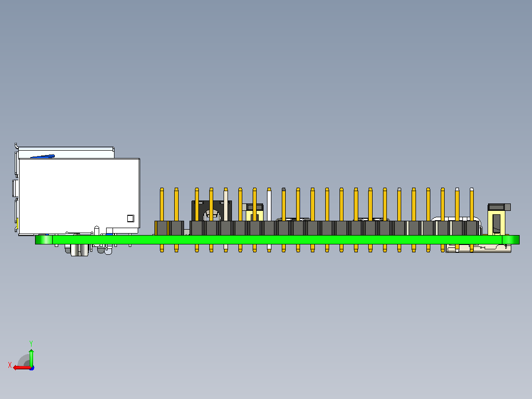This screenshot has height=399, width=532.
Task: Click the dark gray cap on yellow connector
Action: tap(499, 207)
